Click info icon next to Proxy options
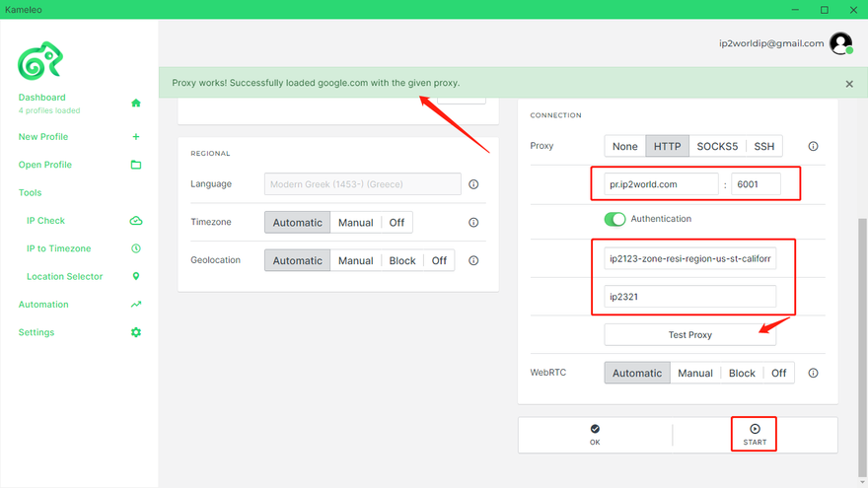The image size is (868, 488). click(813, 146)
